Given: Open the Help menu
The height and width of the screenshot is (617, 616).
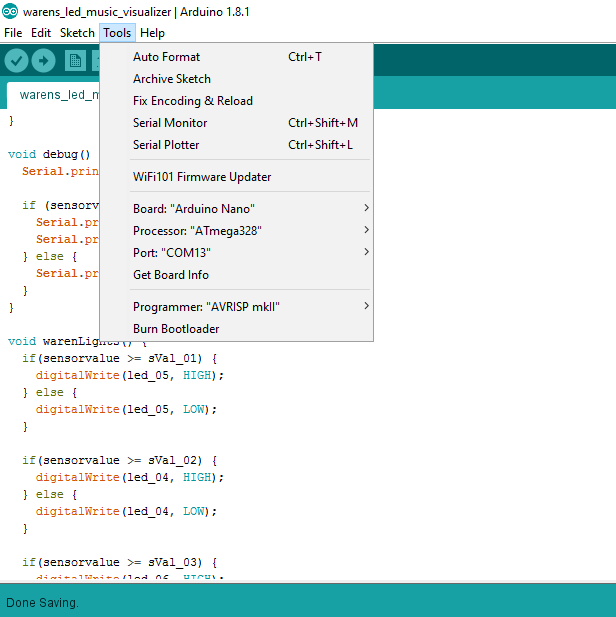Looking at the screenshot, I should click(x=152, y=33).
